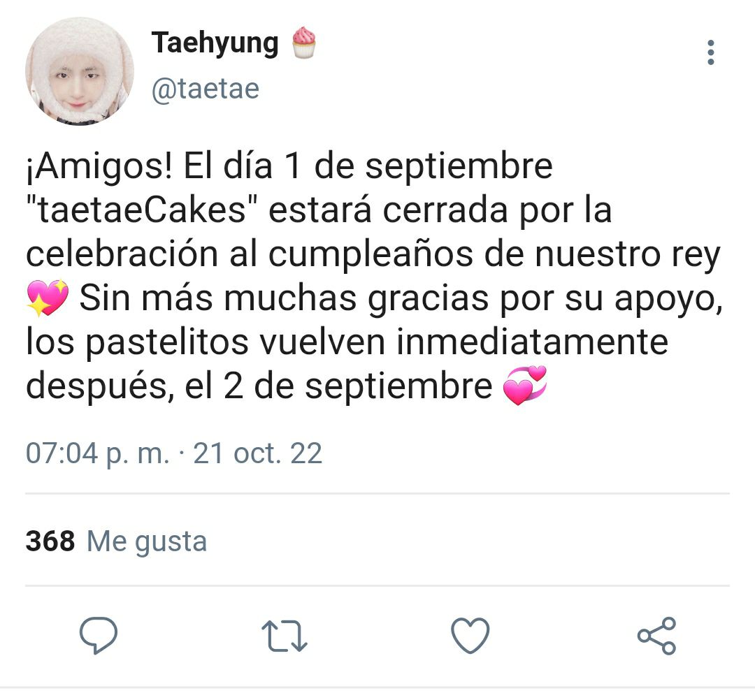Click the "2 de septiembre" closing text
Image resolution: width=755 pixels, height=700 pixels.
point(358,386)
